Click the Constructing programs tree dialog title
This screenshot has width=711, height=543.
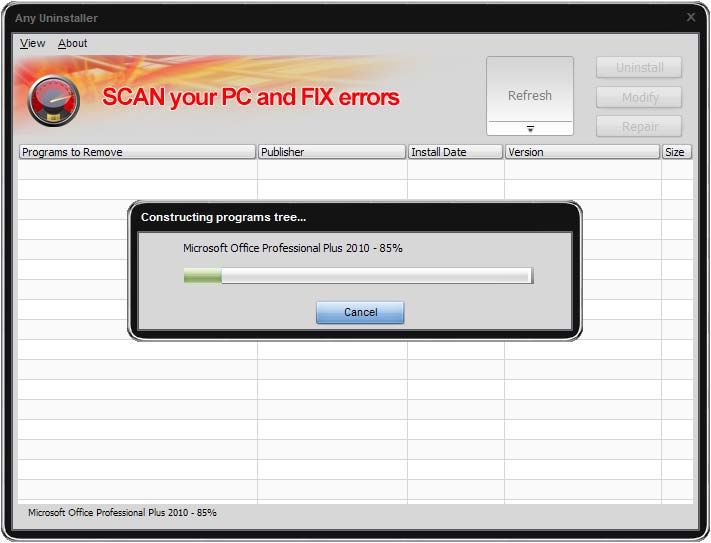224,217
